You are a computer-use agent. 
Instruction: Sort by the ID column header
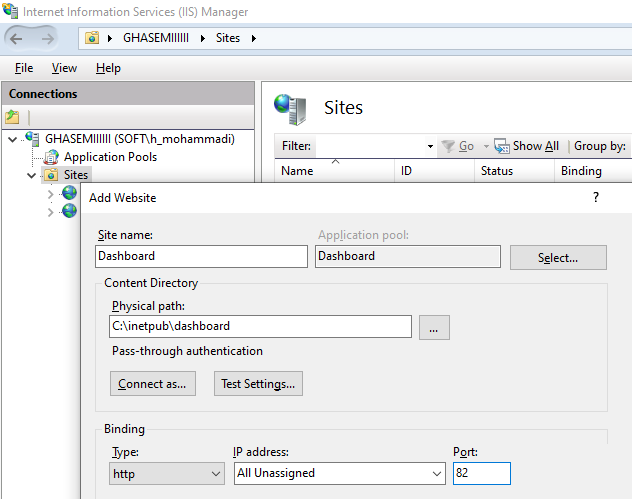coord(434,171)
